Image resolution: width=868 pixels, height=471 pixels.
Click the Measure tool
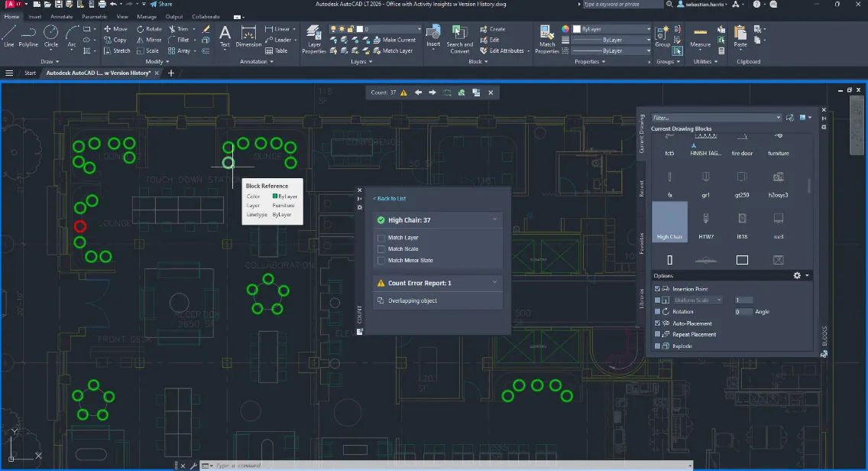coord(700,37)
